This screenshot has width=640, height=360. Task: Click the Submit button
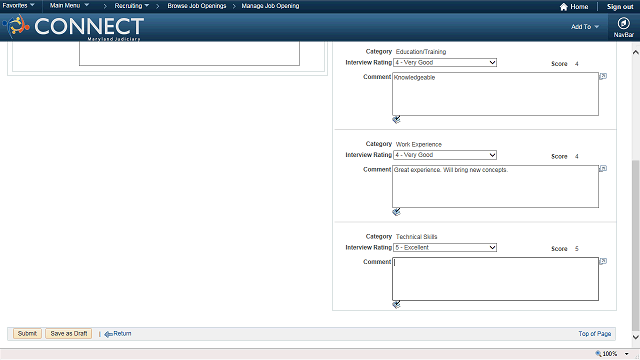[27, 333]
